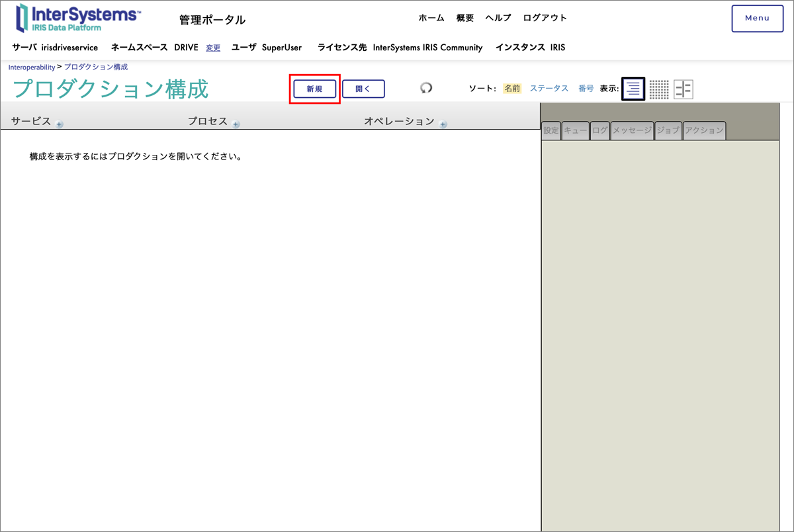Switch to grid display view icon

[x=659, y=89]
